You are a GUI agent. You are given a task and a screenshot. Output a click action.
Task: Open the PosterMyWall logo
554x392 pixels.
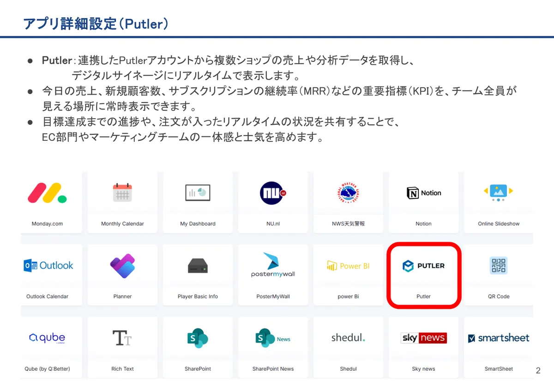coord(273,265)
